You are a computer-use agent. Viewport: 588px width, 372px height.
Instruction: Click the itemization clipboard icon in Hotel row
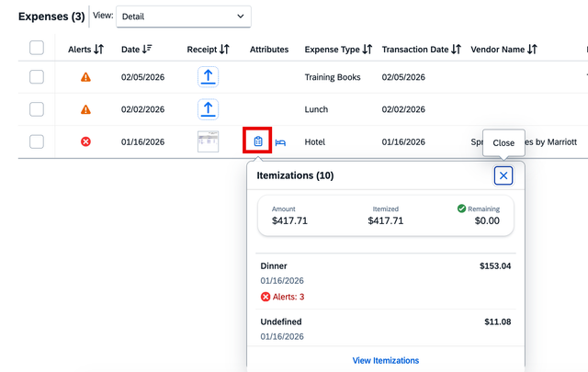(258, 141)
